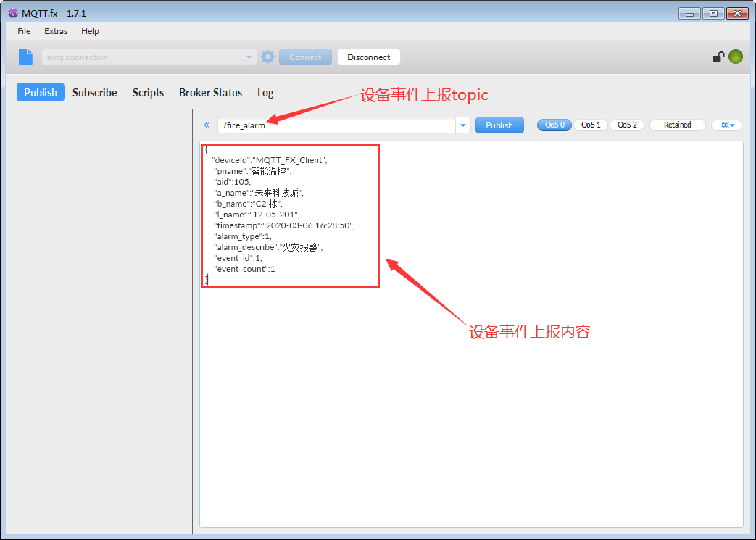Open connection settings gear icon
This screenshot has width=756, height=540.
point(267,57)
